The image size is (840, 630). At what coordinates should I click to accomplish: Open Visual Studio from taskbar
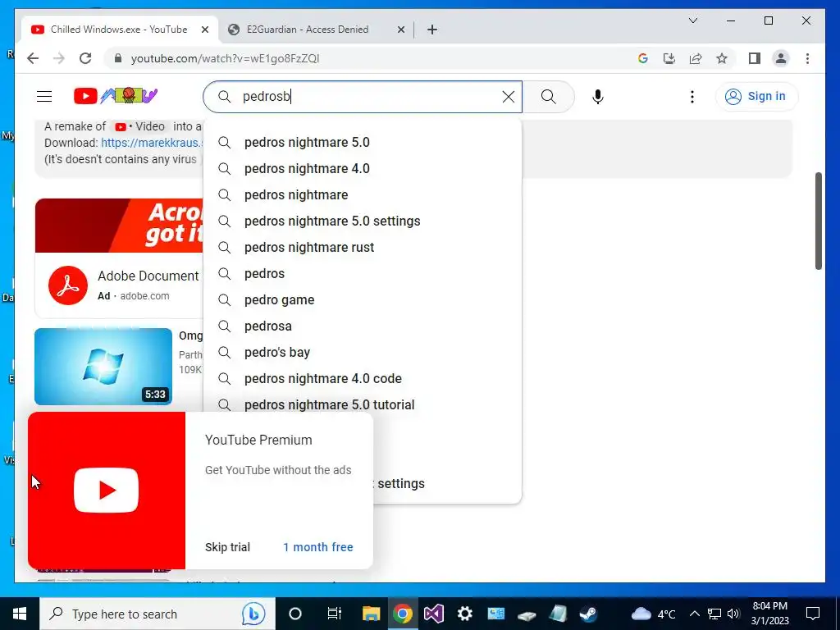pos(433,614)
